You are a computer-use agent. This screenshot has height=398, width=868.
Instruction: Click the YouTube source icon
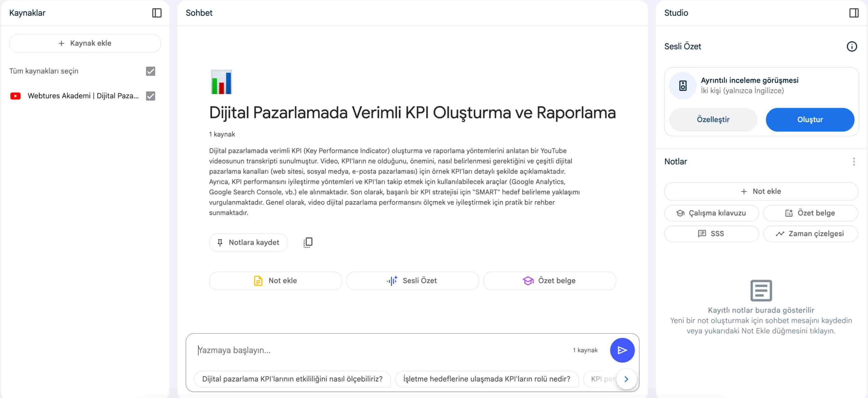(16, 96)
